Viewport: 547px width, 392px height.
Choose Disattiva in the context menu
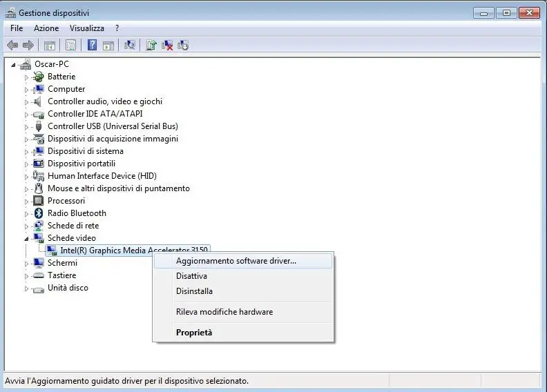point(243,276)
